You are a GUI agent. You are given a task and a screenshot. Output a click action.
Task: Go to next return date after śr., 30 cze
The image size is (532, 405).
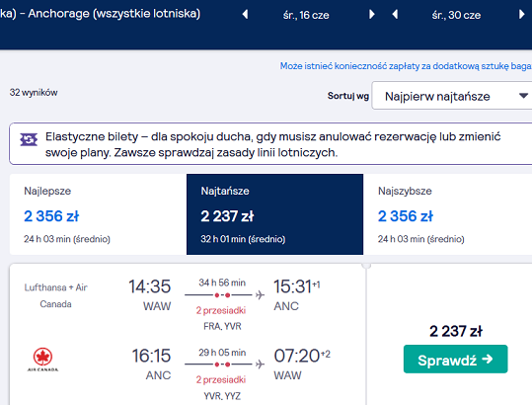pyautogui.click(x=522, y=15)
